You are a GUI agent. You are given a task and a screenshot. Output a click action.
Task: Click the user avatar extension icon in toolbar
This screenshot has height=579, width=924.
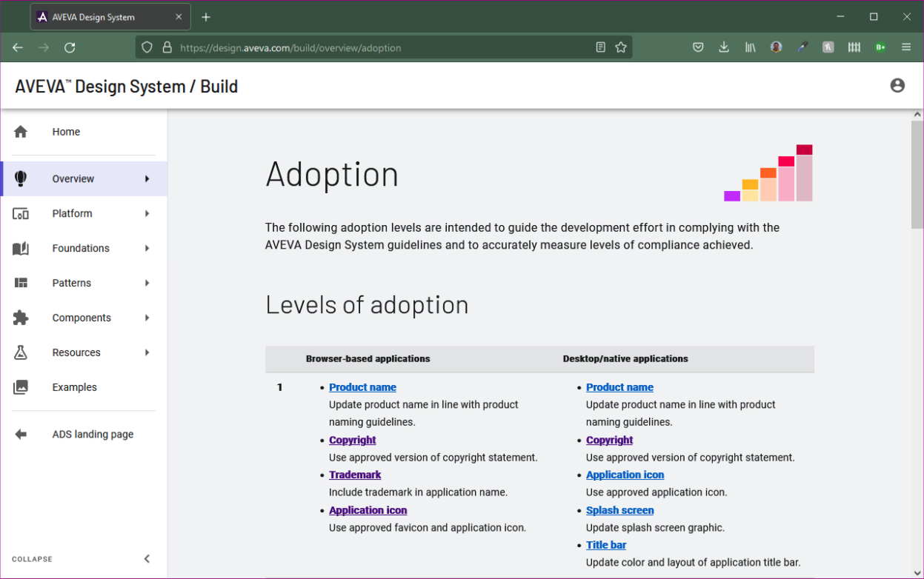tap(777, 47)
